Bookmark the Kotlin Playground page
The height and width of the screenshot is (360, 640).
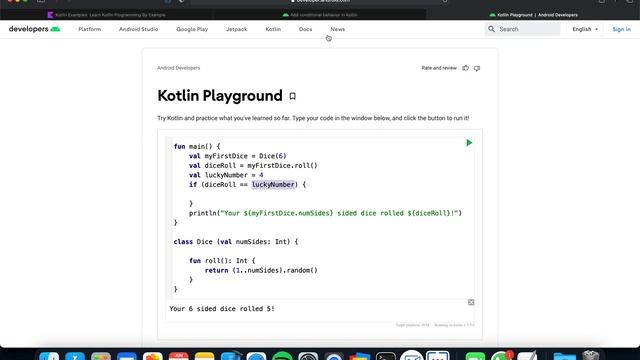tap(292, 96)
